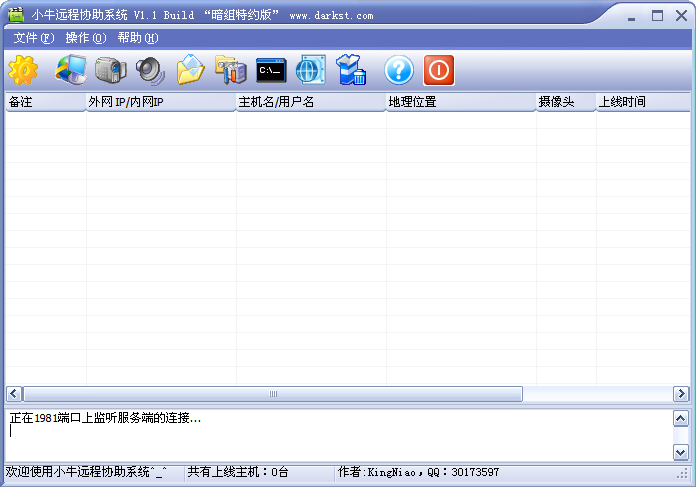Click the speaker audio icon
This screenshot has height=487, width=696.
[149, 70]
